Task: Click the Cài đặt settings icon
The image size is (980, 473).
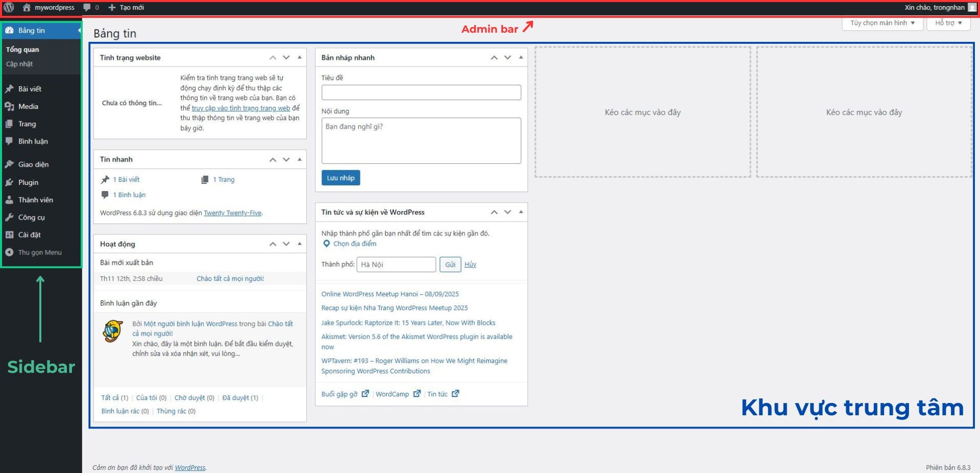Action: coord(9,235)
